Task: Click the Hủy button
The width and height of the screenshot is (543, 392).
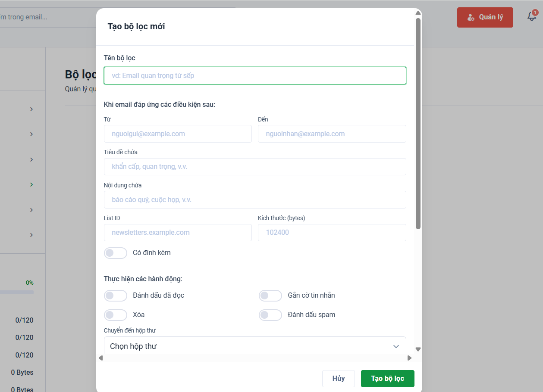Action: pos(339,379)
